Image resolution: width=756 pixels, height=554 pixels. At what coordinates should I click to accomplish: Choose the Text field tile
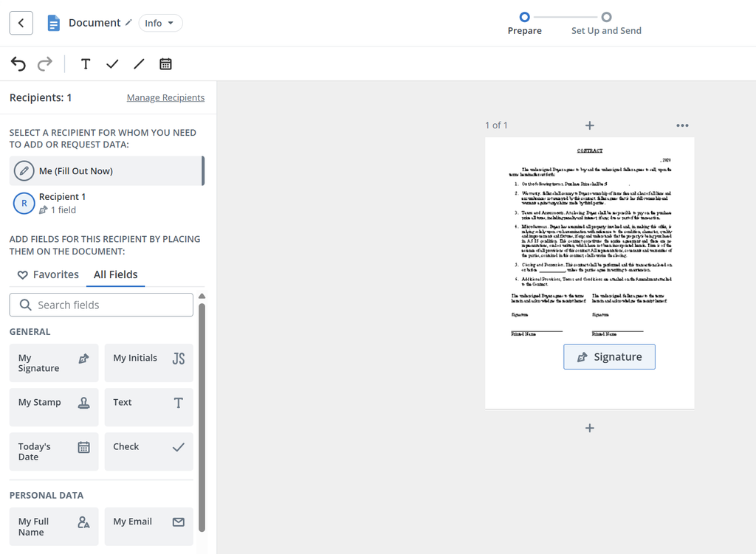pos(149,407)
